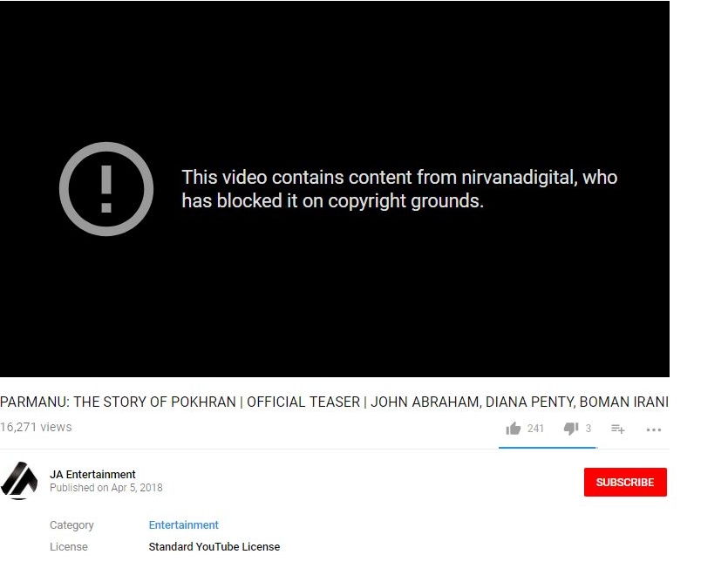This screenshot has height=568, width=728.
Task: Subscribe to JA Entertainment channel
Action: pos(625,482)
